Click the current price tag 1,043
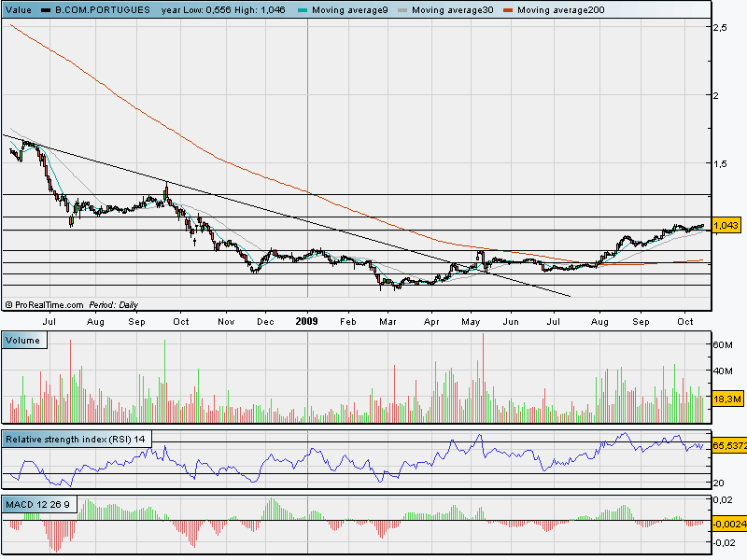This screenshot has width=747, height=560. (x=726, y=225)
